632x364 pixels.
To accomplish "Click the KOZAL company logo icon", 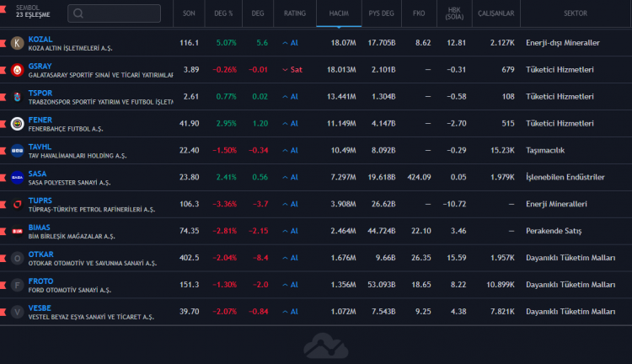I will [17, 43].
